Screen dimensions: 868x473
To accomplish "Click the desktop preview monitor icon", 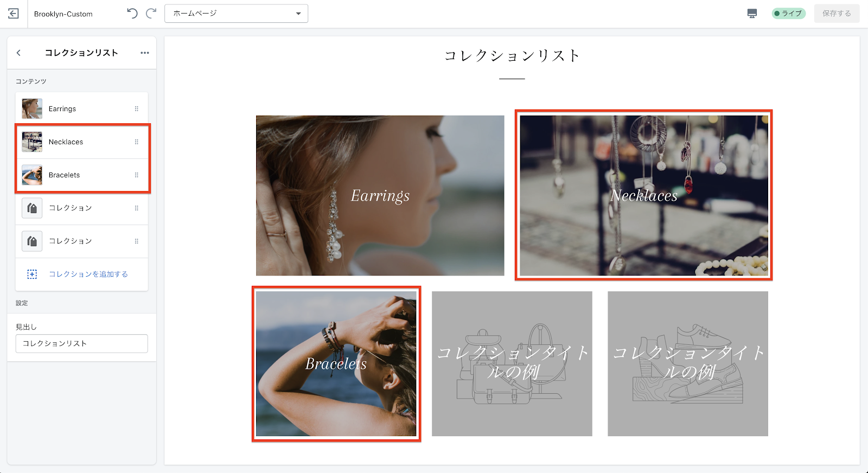I will pyautogui.click(x=752, y=14).
